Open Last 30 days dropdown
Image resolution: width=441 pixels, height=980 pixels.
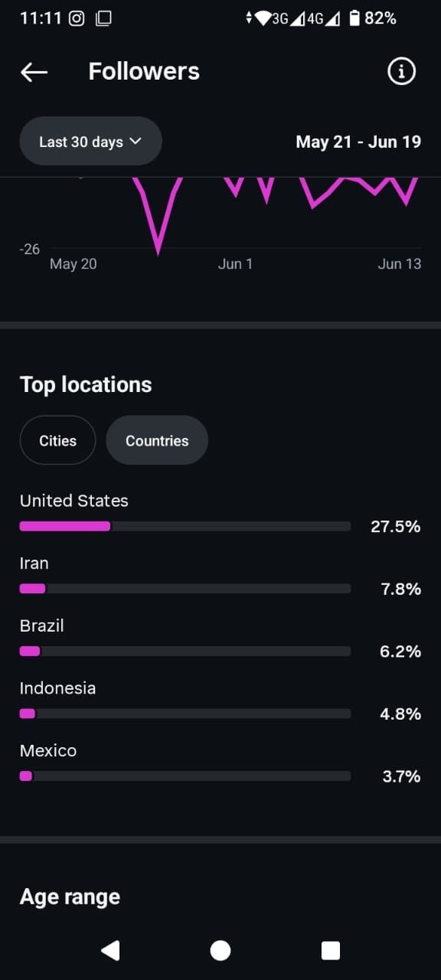coord(90,141)
